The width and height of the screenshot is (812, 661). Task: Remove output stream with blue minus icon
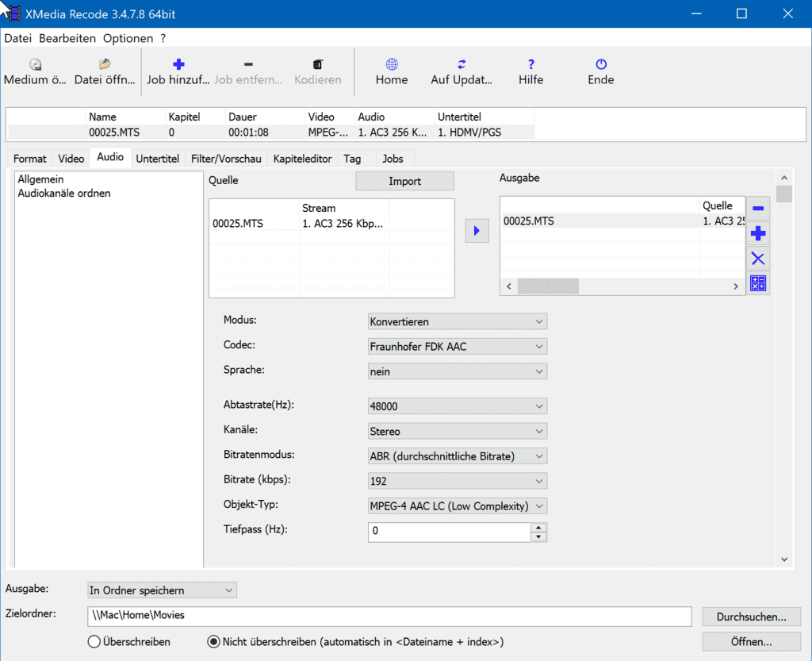point(758,209)
